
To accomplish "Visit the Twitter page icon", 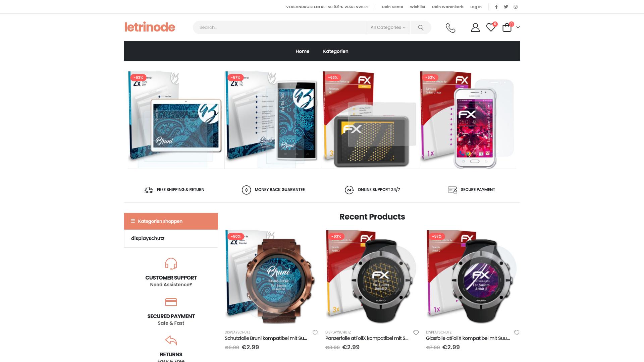I will pos(506,7).
